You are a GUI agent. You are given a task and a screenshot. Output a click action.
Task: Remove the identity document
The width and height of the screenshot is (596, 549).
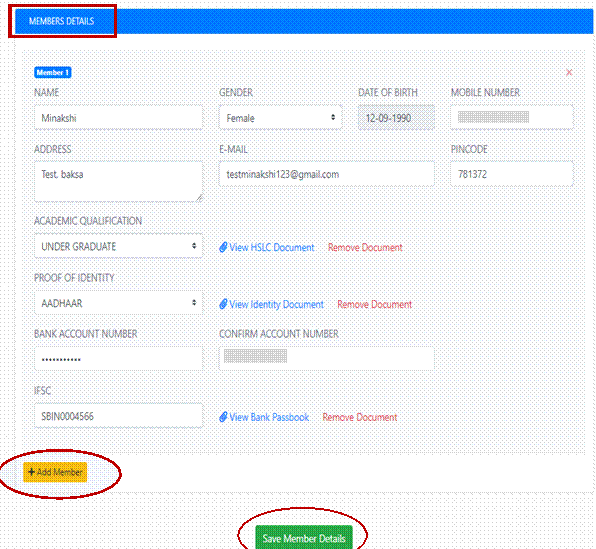coord(374,305)
